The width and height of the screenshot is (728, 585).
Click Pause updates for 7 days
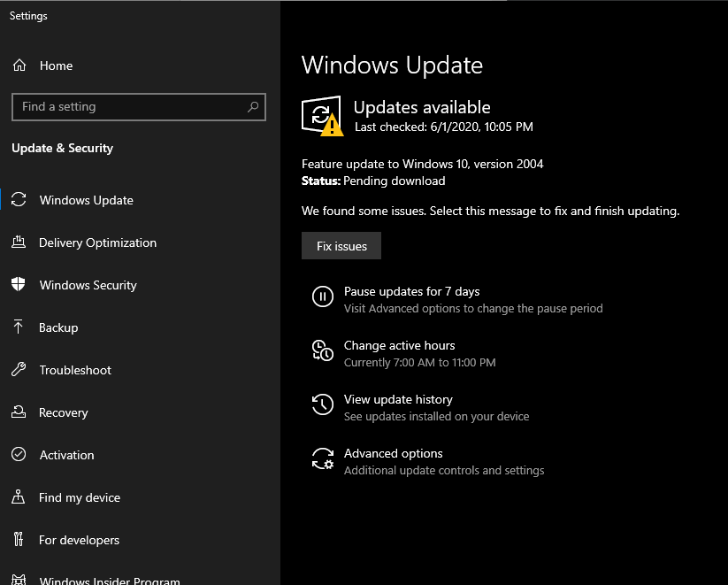pyautogui.click(x=411, y=291)
